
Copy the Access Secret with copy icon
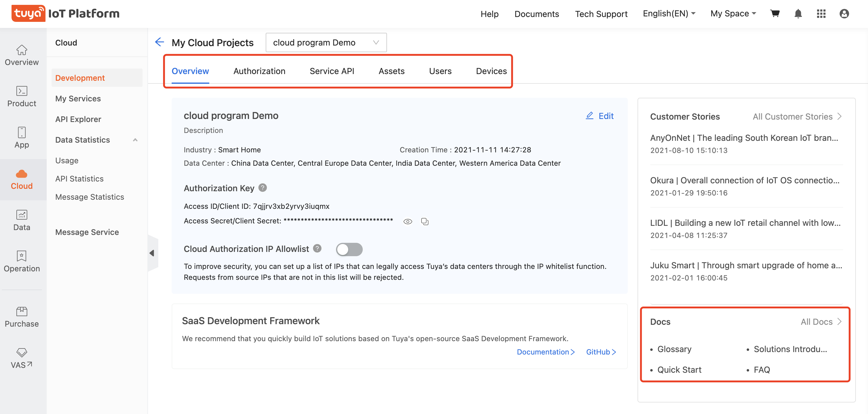(425, 221)
